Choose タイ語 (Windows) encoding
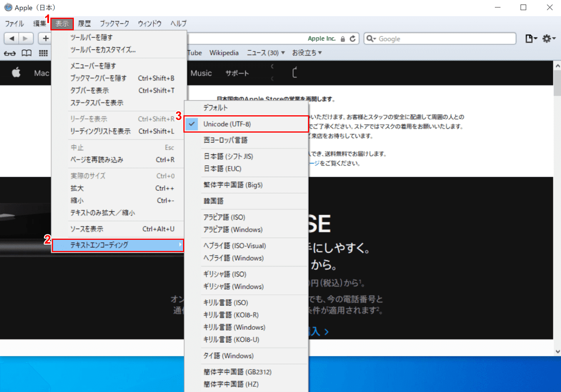This screenshot has height=392, width=561. 246,355
